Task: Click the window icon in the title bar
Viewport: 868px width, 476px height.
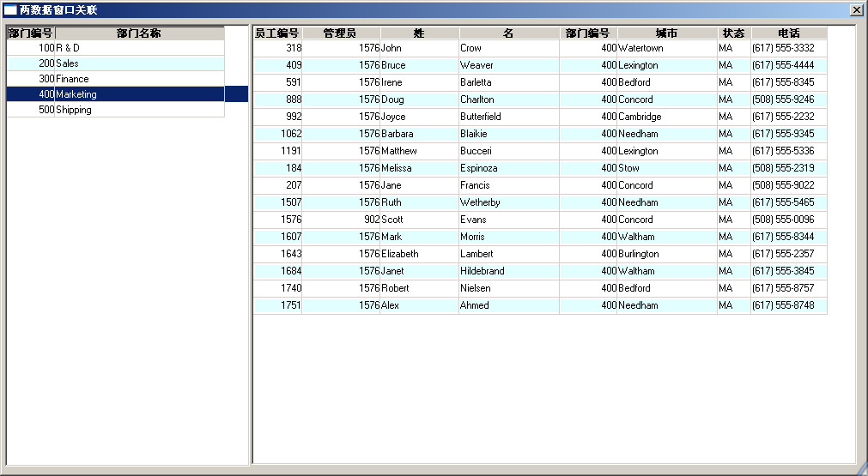Action: tap(10, 10)
